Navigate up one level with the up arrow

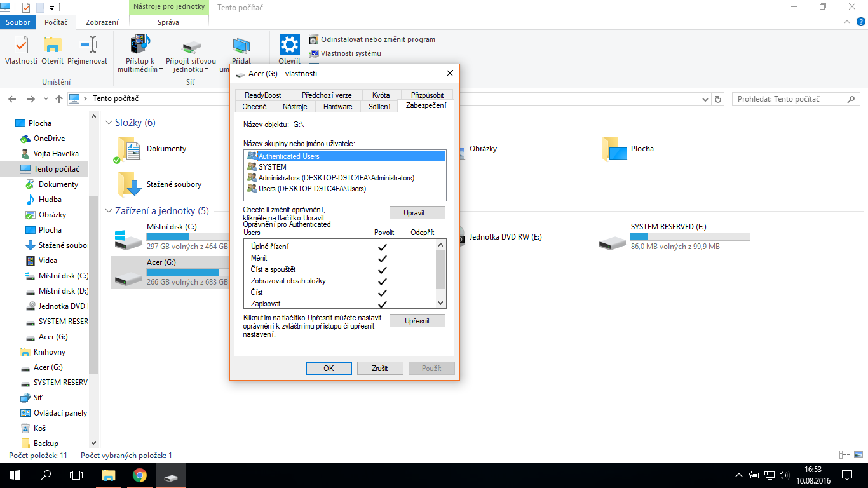59,99
